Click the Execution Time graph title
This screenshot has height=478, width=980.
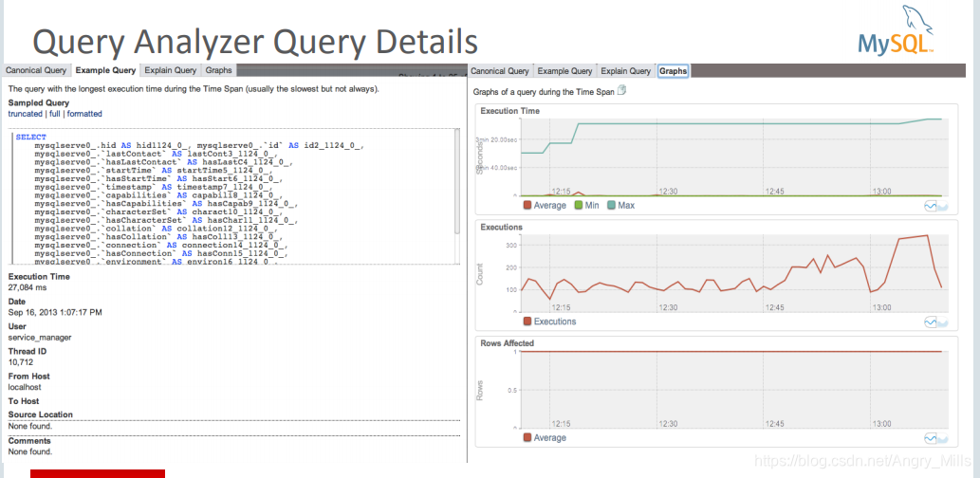510,111
